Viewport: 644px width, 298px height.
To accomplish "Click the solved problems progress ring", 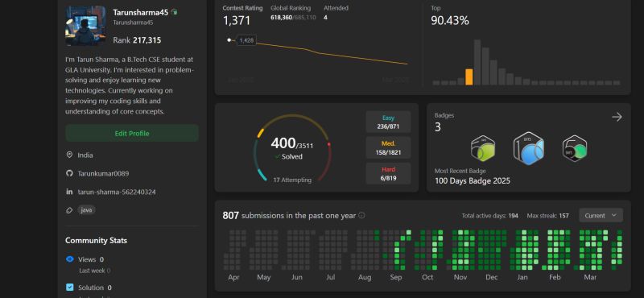I will (x=292, y=149).
